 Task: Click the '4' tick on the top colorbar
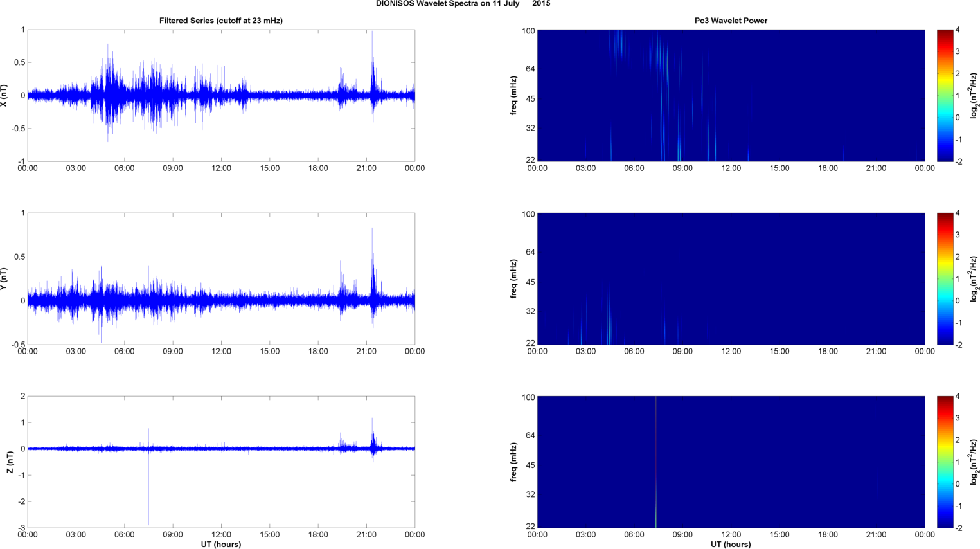(x=958, y=30)
